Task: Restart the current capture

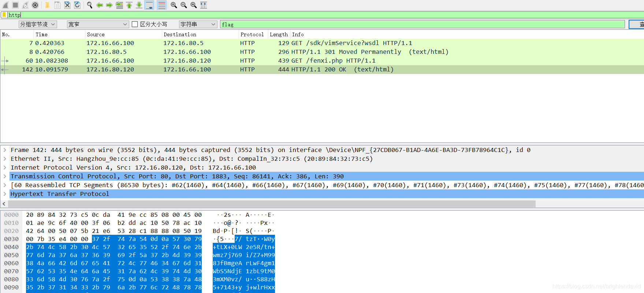Action: point(25,5)
